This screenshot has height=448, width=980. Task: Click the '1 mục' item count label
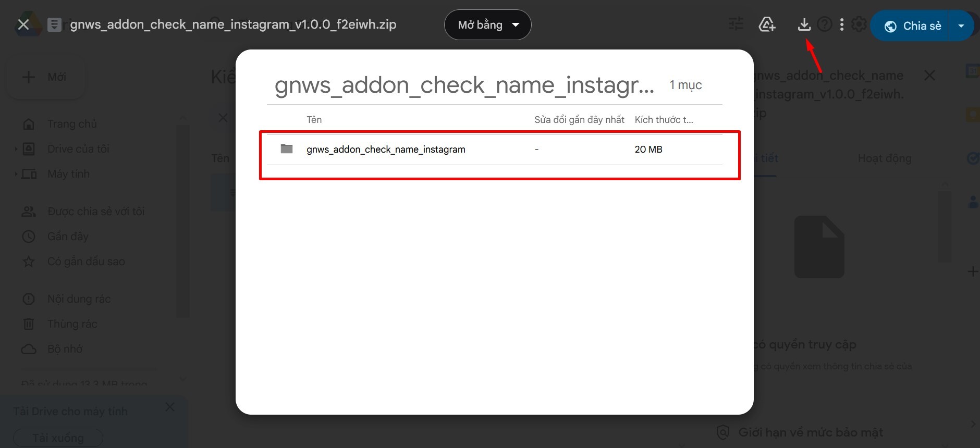pos(685,85)
